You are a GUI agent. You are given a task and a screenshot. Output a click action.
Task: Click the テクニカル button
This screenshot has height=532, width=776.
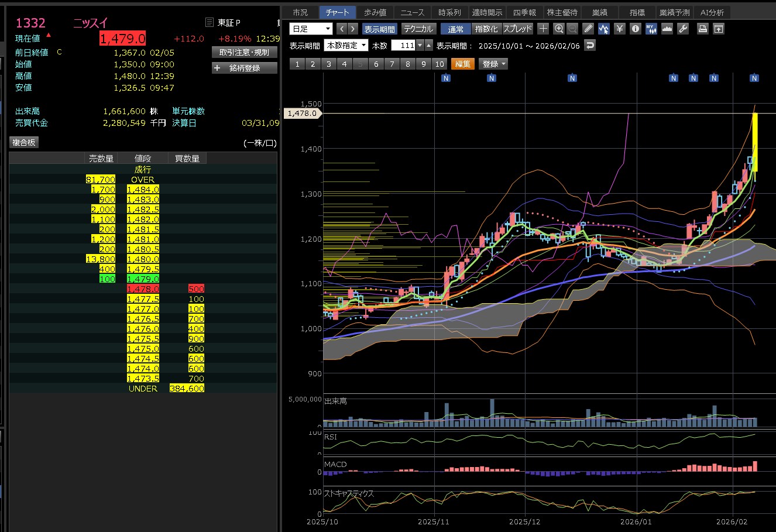[x=418, y=29]
